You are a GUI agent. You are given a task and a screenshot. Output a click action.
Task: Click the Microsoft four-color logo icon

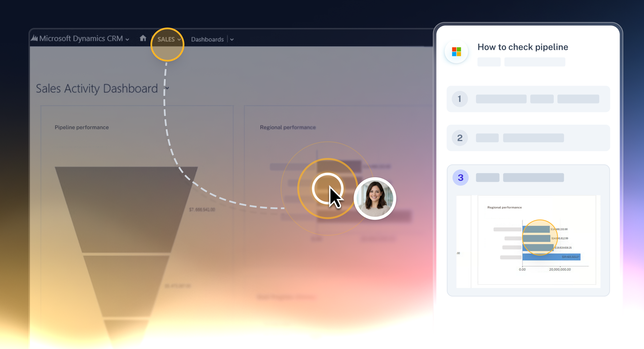[456, 52]
